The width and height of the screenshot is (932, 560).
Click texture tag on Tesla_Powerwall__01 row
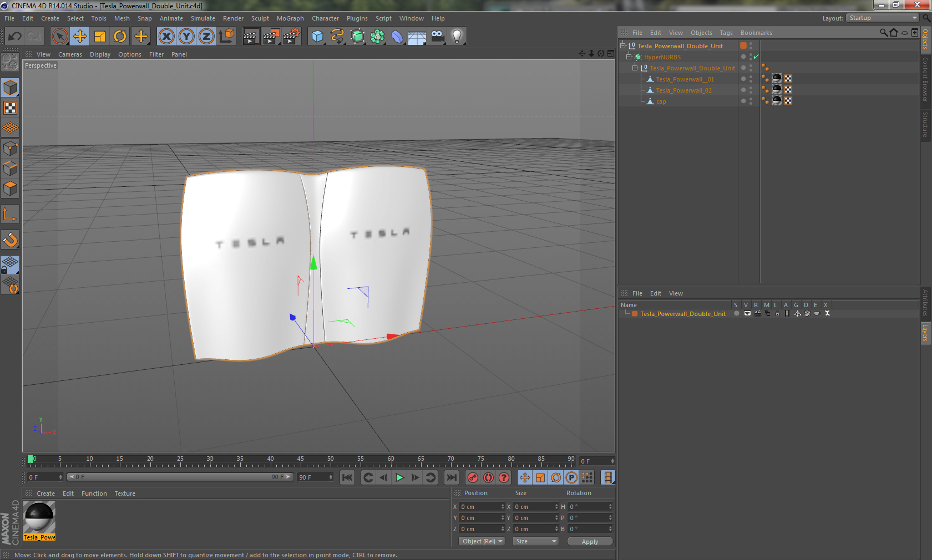pos(777,79)
